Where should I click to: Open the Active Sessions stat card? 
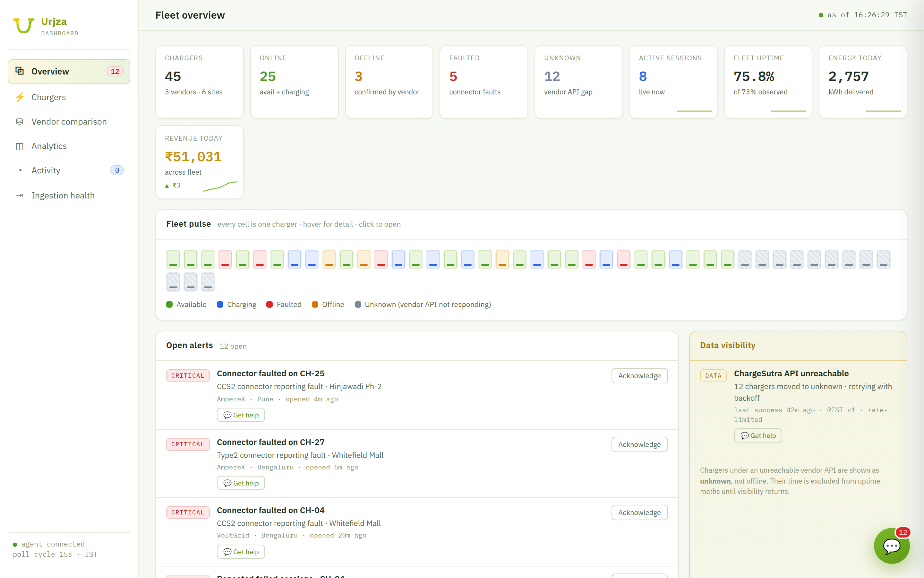tap(673, 82)
